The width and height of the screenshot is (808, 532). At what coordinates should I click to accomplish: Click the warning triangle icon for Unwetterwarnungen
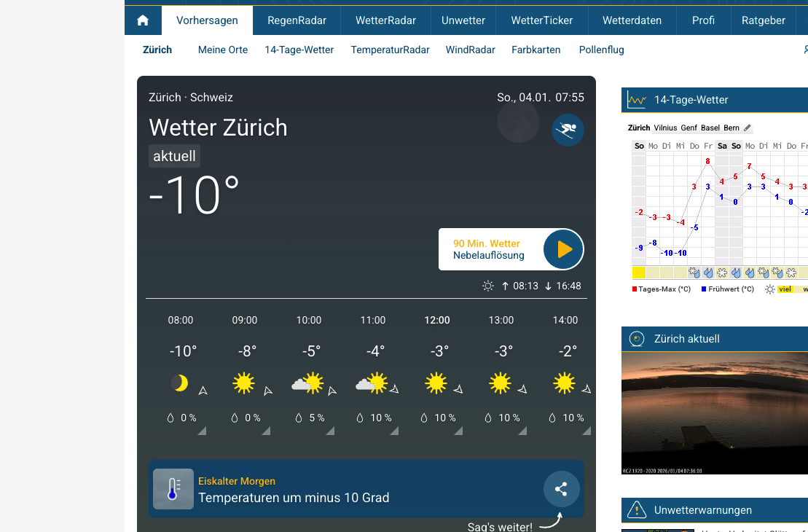[637, 509]
